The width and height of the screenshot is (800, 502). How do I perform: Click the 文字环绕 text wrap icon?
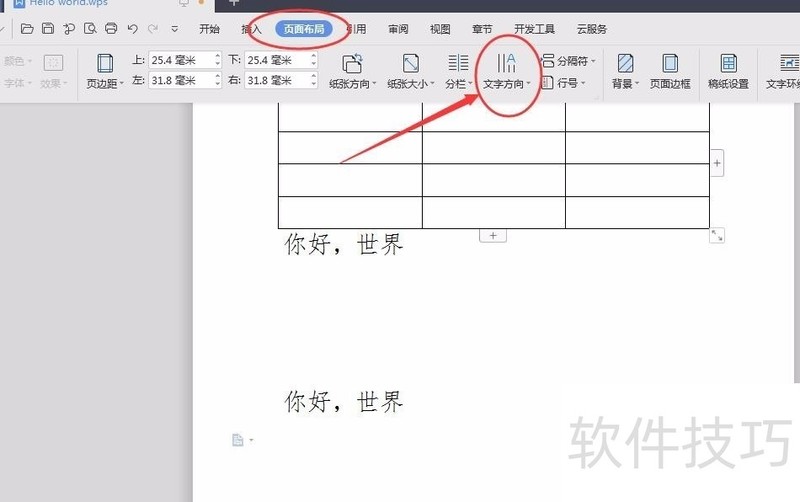click(789, 64)
